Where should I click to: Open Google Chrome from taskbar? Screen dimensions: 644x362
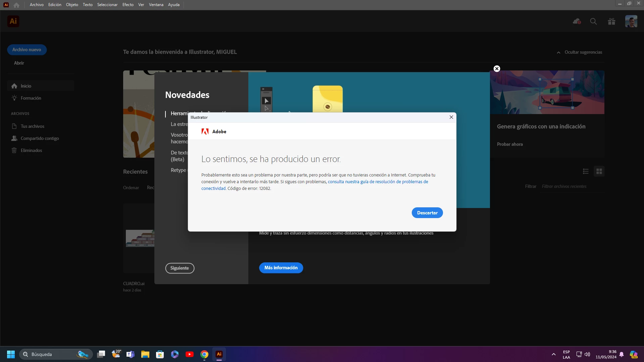[x=204, y=354]
